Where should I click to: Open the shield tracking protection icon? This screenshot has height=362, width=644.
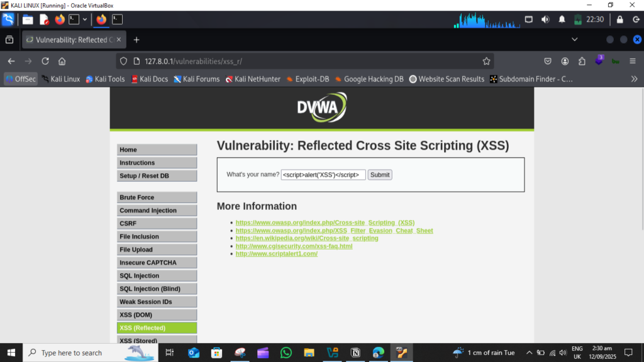(123, 61)
